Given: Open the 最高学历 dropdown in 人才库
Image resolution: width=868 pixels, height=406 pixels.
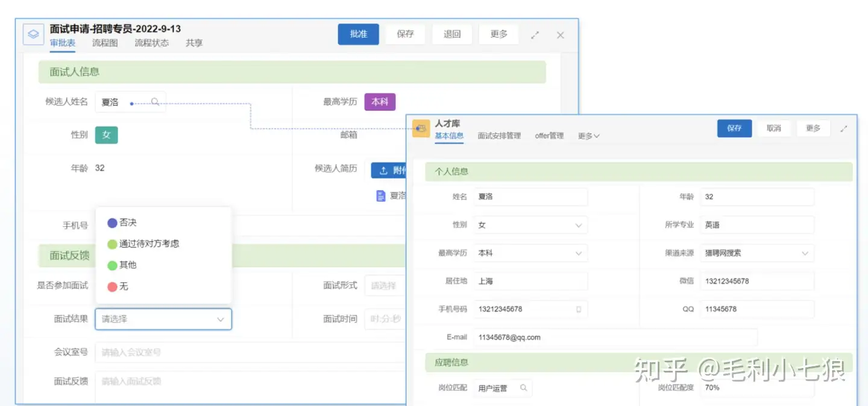Looking at the screenshot, I should [530, 253].
